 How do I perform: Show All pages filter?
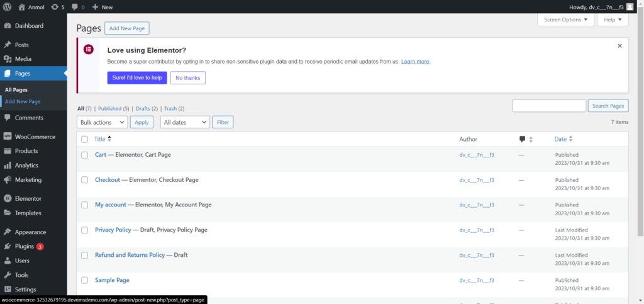click(x=80, y=109)
